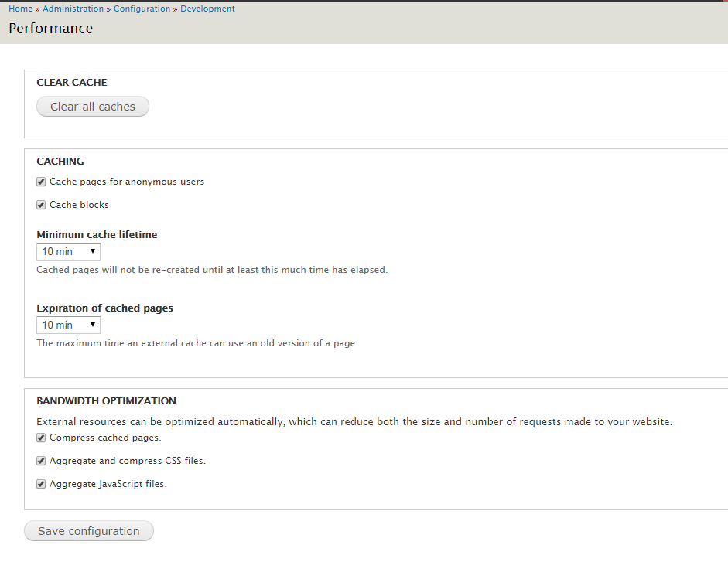Screen dimensions: 728x562
Task: Click the Cache blocks label text
Action: point(79,205)
